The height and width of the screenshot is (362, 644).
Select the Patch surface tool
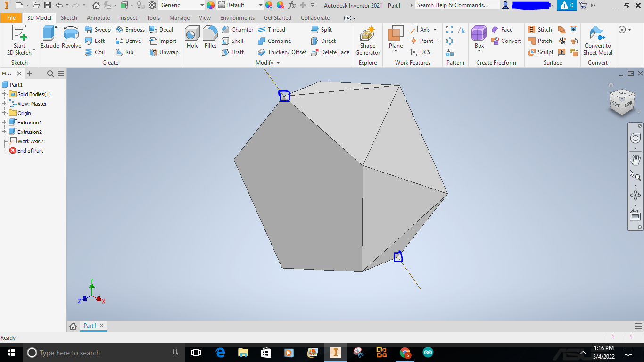[540, 41]
